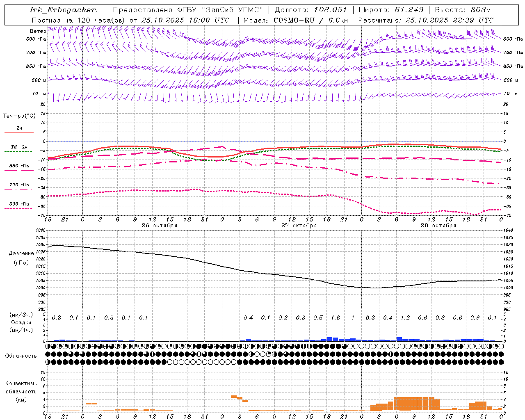Click the model name "COSMO-RU / 6.6км"
Screen dimensions: 525x420
point(311,20)
